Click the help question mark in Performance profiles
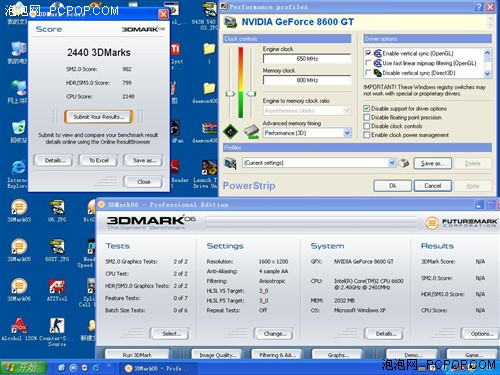The width and height of the screenshot is (500, 375). coord(479,7)
